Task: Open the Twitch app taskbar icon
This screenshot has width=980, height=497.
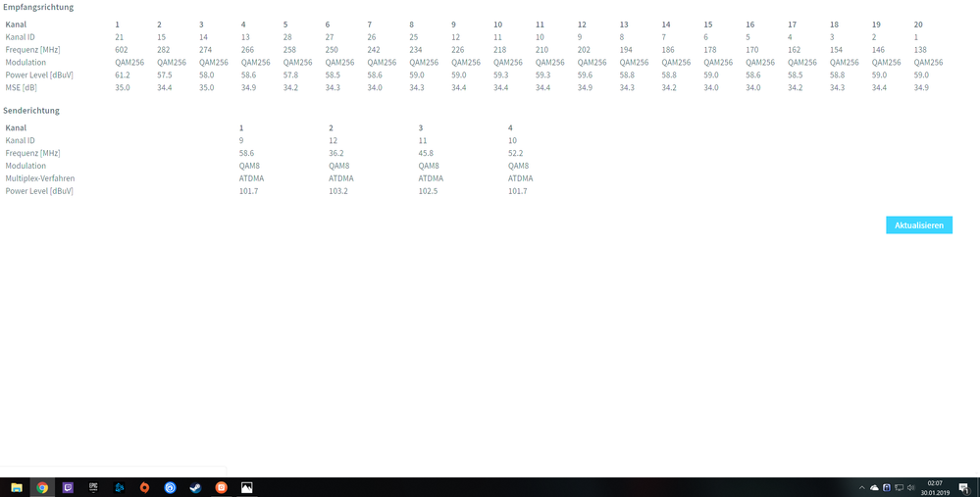Action: [68, 487]
